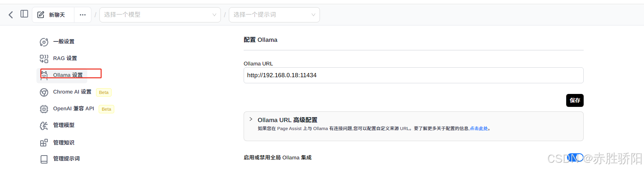Image resolution: width=644 pixels, height=170 pixels.
Task: Click the Ollama URL input field
Action: coord(413,75)
